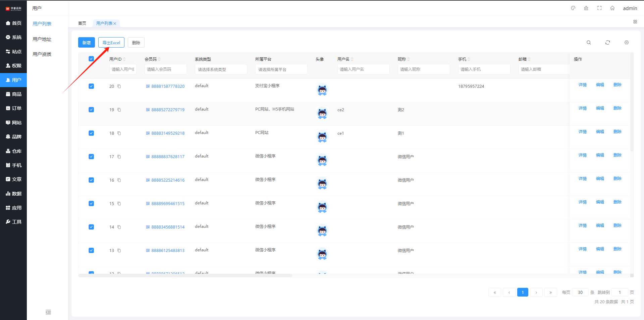Toggle the select-all header checkbox
Screen dimensions: 644x320
(91, 59)
